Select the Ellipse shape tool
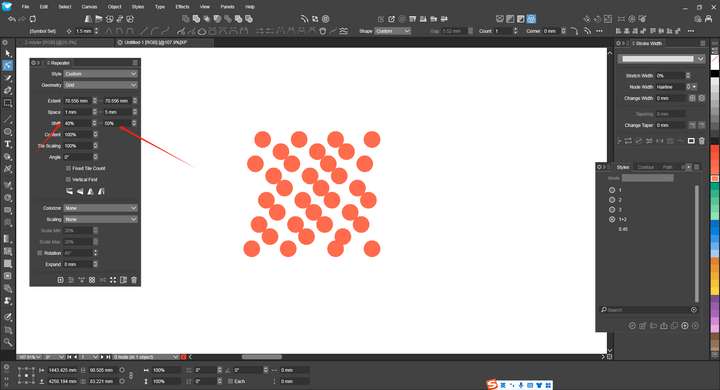Image resolution: width=720 pixels, height=390 pixels. (7, 131)
